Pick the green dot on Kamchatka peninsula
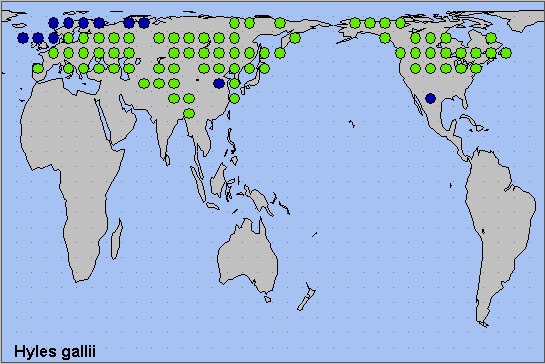 click(295, 38)
